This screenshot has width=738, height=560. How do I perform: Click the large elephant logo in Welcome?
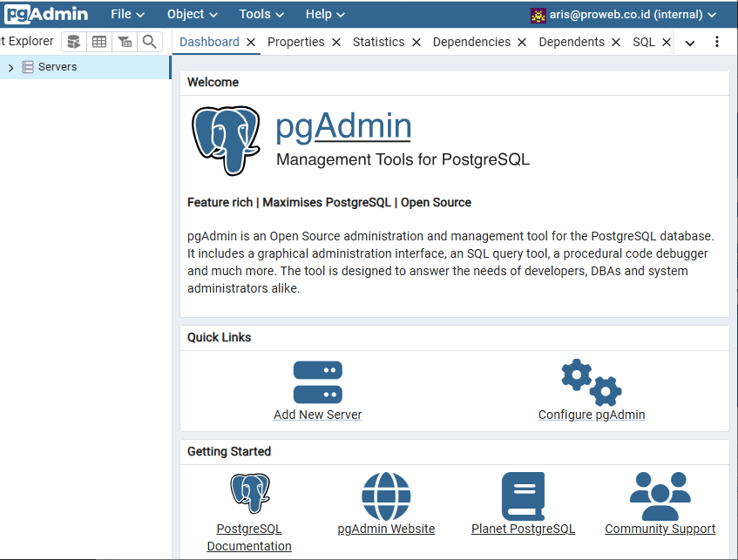226,140
